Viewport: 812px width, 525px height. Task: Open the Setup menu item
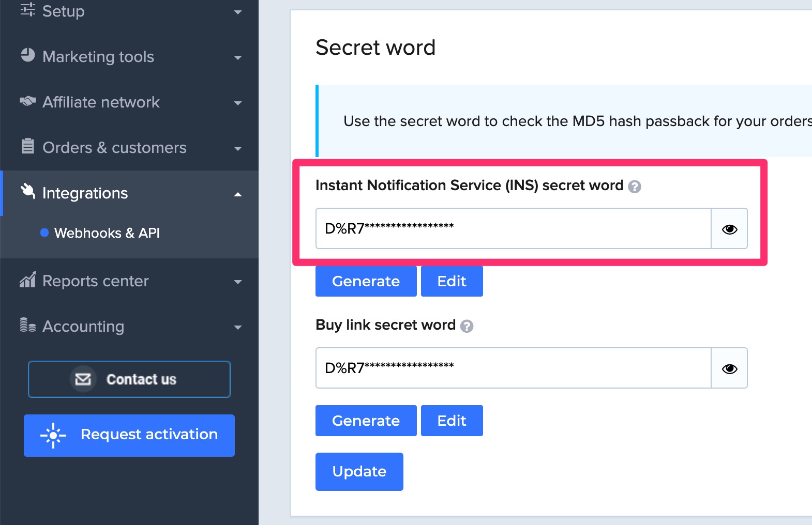coord(129,11)
